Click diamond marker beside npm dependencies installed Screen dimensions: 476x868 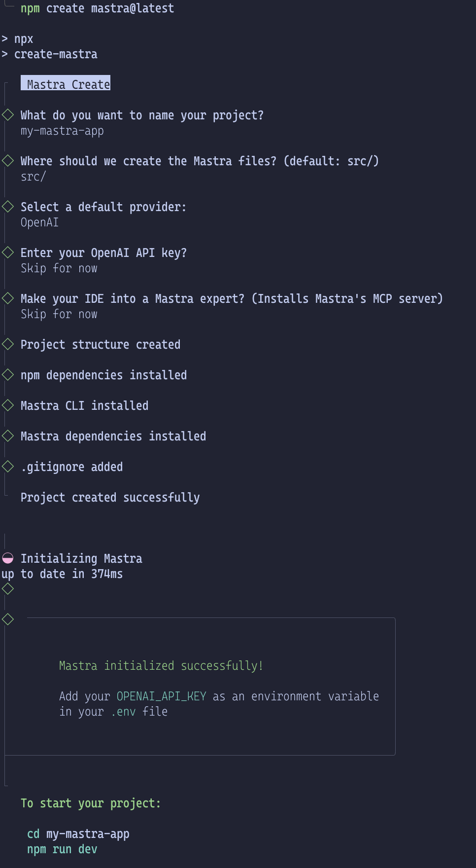(x=8, y=375)
